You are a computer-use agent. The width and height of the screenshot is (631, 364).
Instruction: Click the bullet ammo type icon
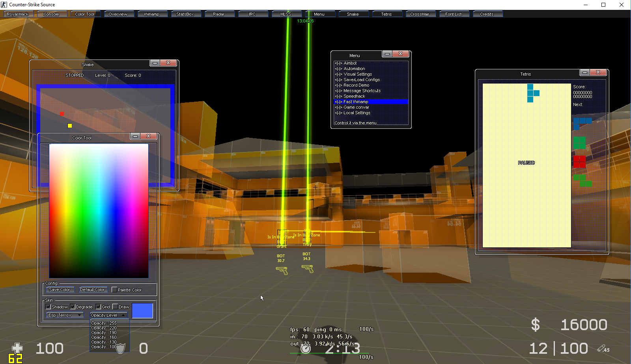point(603,349)
